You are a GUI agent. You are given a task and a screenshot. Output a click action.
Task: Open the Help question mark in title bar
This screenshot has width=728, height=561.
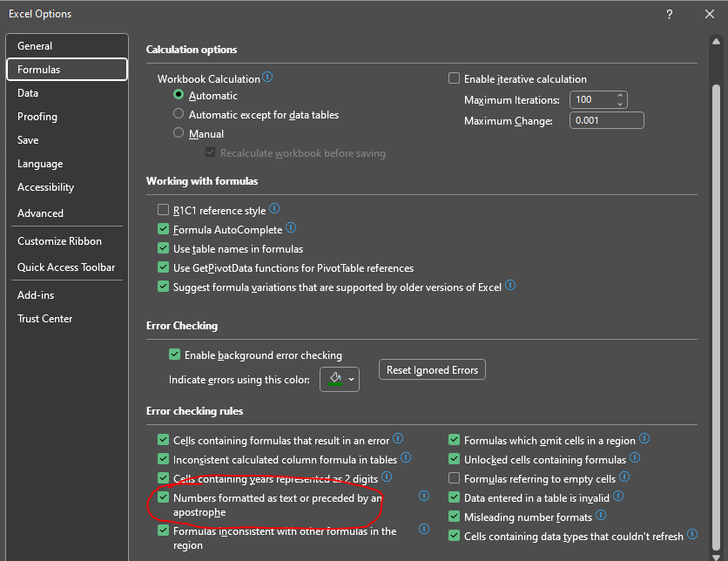669,15
